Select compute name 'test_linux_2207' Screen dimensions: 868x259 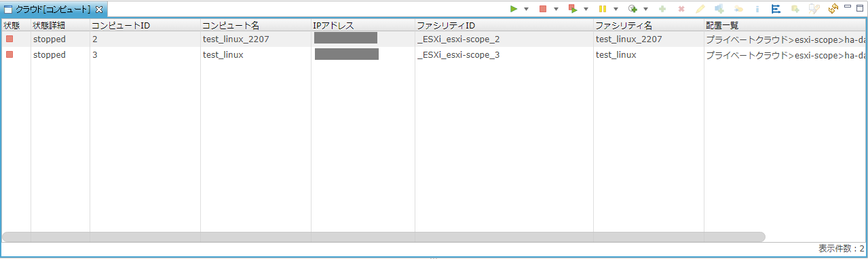click(236, 39)
